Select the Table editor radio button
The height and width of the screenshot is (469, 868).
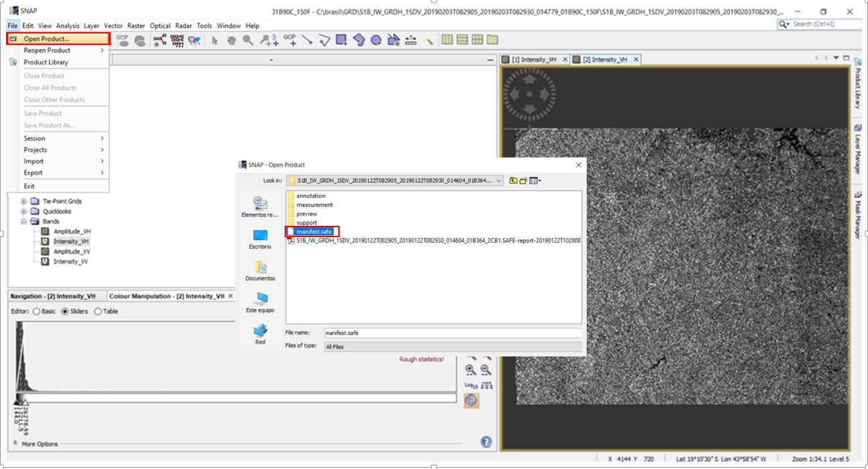(98, 312)
